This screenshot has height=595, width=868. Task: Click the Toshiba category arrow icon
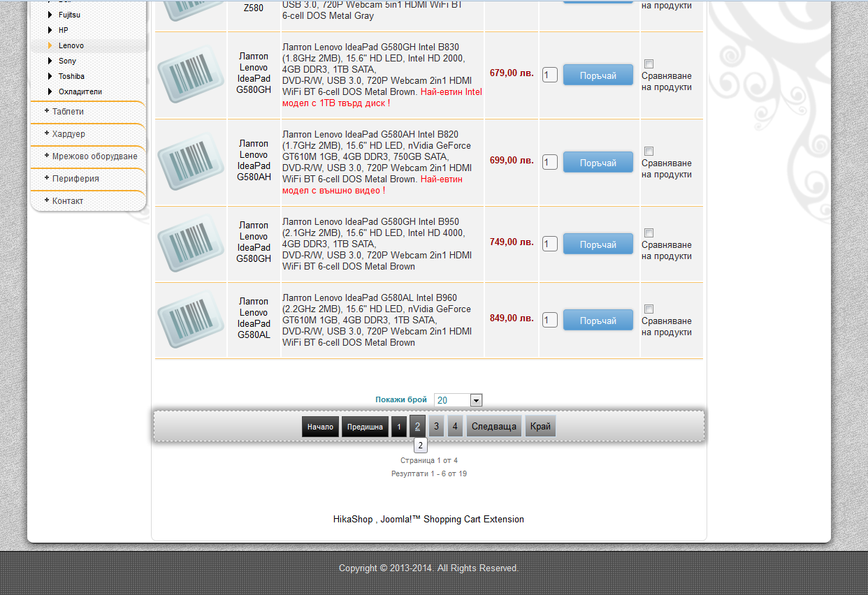tap(50, 76)
